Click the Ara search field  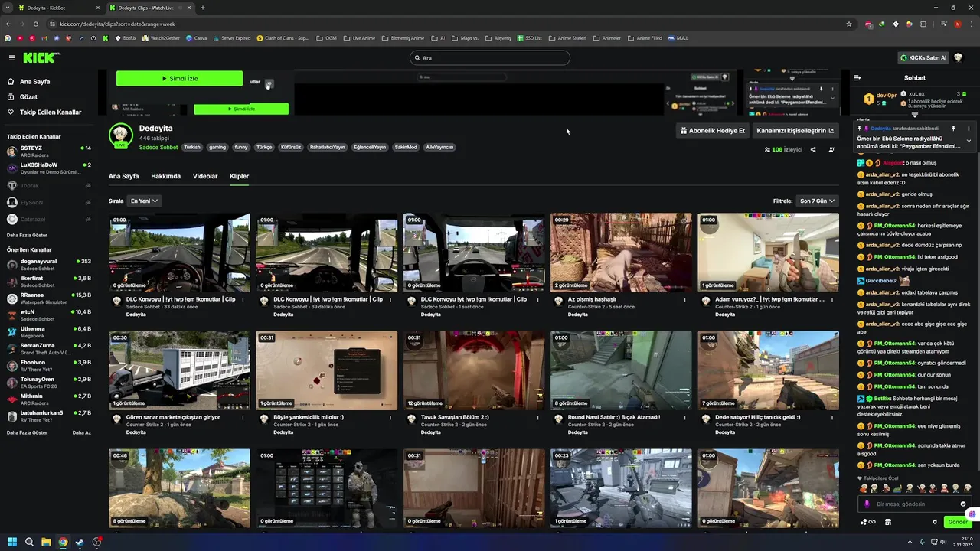coord(490,57)
